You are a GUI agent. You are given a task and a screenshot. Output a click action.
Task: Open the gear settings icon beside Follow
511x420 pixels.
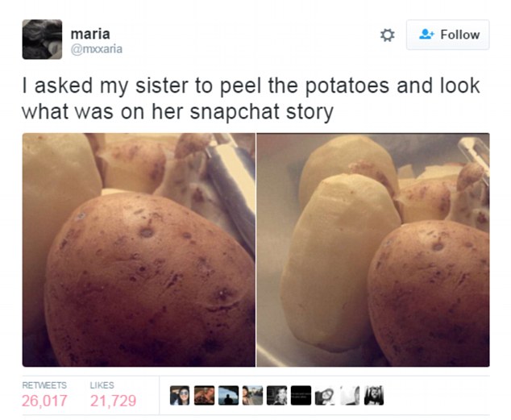click(x=387, y=35)
